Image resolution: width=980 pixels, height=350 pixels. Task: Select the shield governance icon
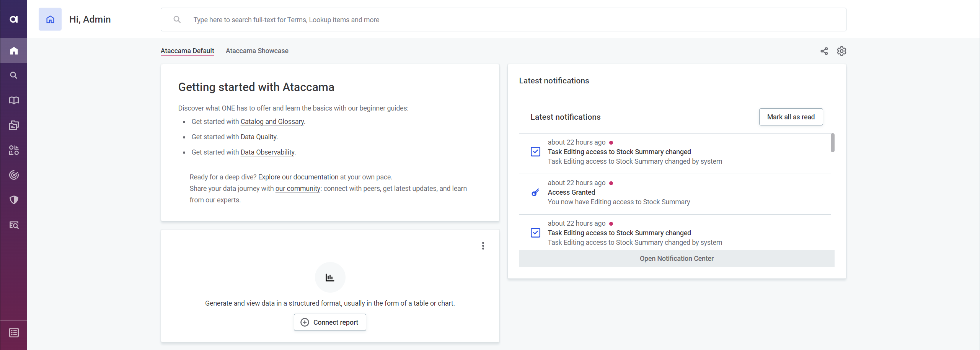pos(14,200)
